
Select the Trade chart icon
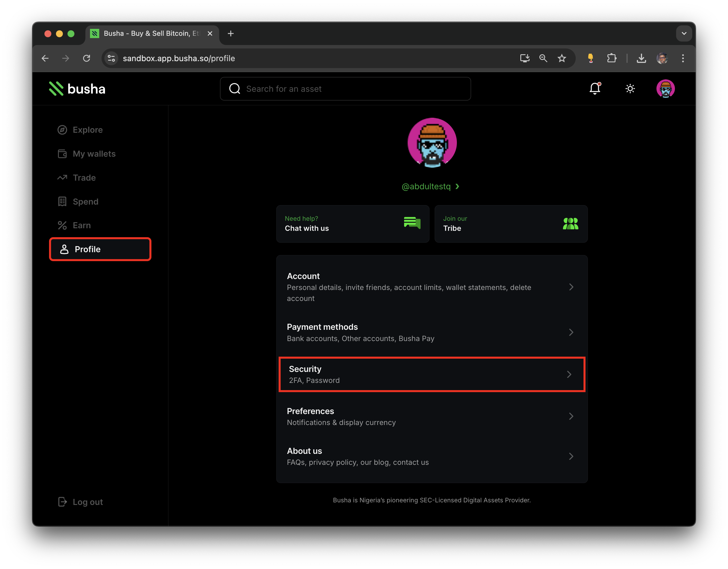pyautogui.click(x=62, y=177)
